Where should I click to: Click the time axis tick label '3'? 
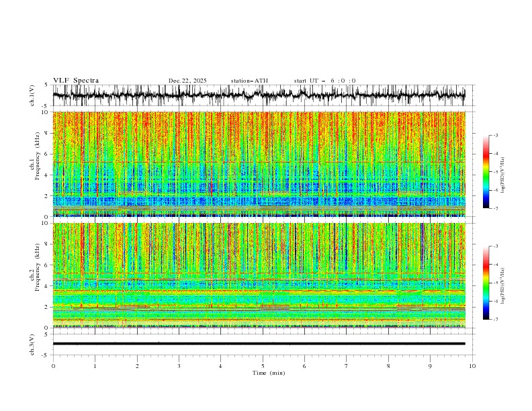point(179,366)
